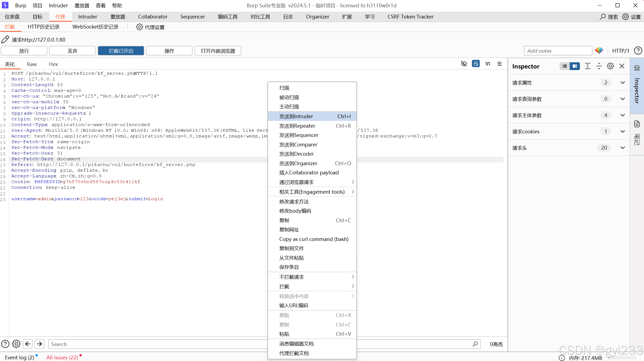644x361 pixels.
Task: Click 放行 forward button
Action: point(24,51)
